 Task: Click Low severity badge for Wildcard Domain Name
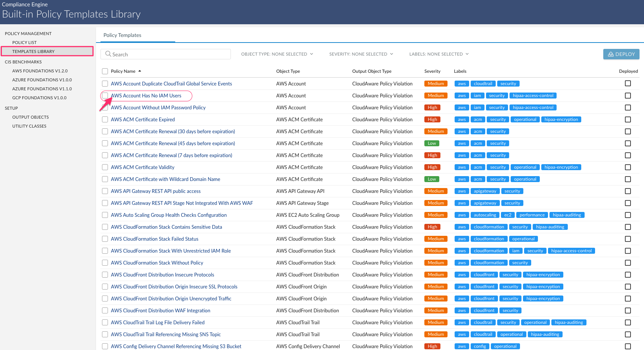431,179
